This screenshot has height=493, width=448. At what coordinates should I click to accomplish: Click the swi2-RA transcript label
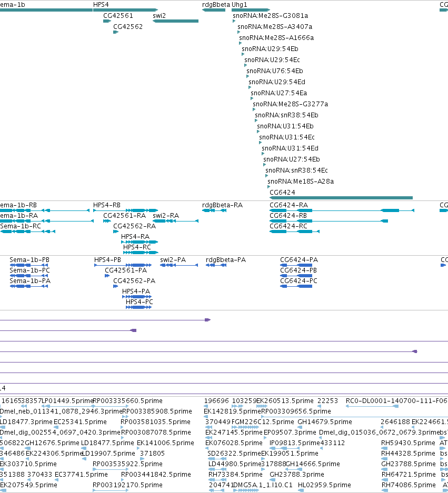(x=166, y=216)
